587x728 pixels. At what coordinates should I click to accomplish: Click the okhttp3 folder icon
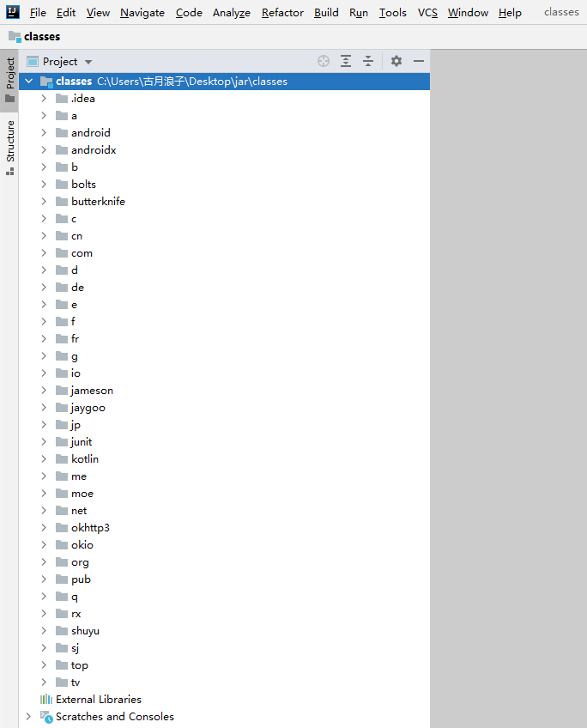point(62,528)
